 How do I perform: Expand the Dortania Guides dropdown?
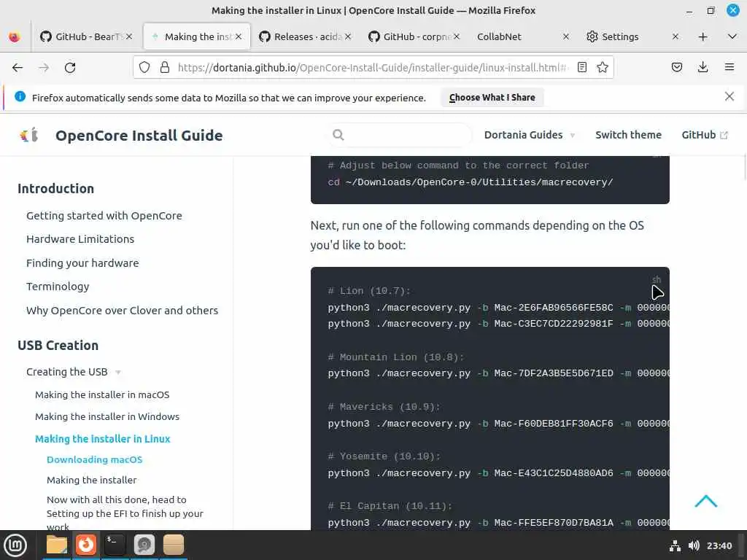[x=530, y=135]
